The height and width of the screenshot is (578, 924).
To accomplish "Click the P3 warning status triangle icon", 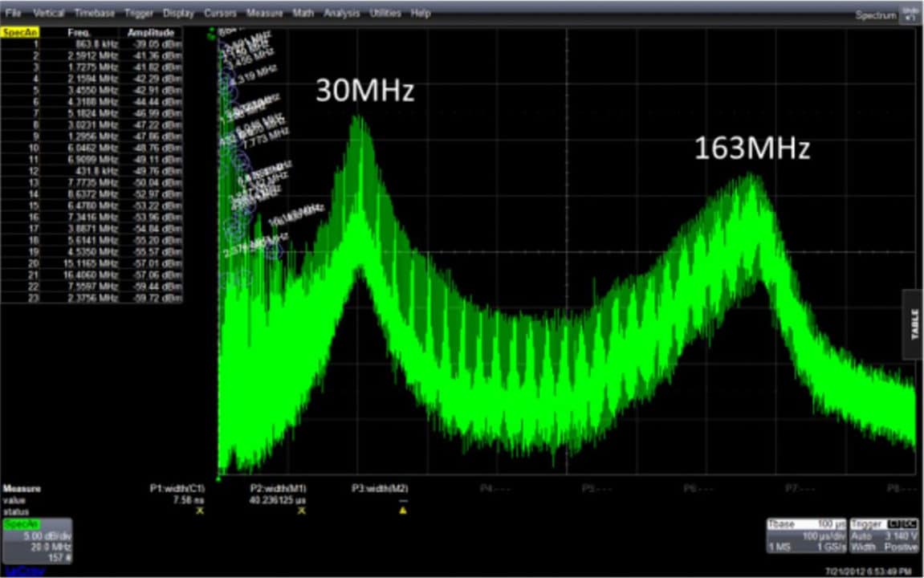I will (x=403, y=510).
